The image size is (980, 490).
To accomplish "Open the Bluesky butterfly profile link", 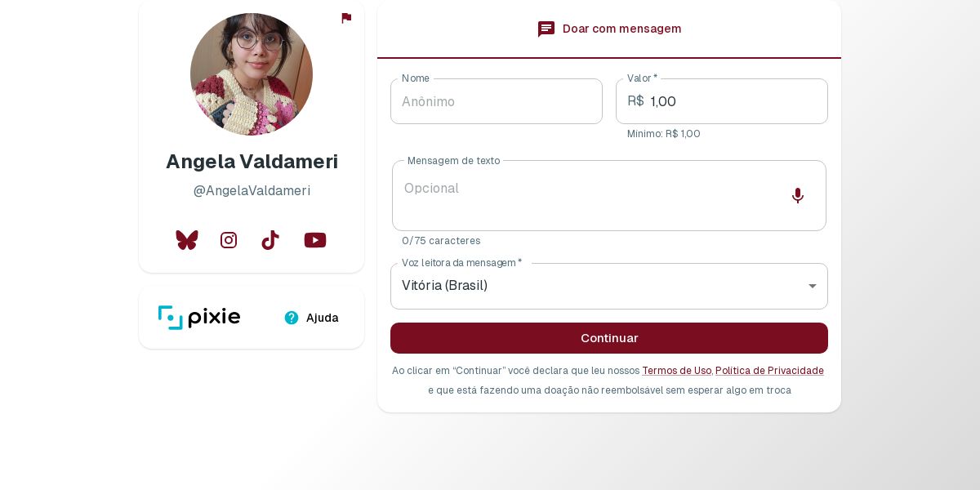I will pyautogui.click(x=187, y=240).
